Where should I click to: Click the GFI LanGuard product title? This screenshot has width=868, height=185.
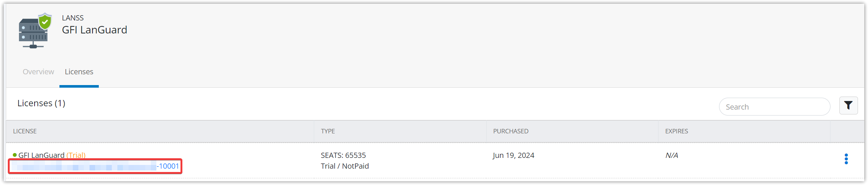tap(94, 30)
